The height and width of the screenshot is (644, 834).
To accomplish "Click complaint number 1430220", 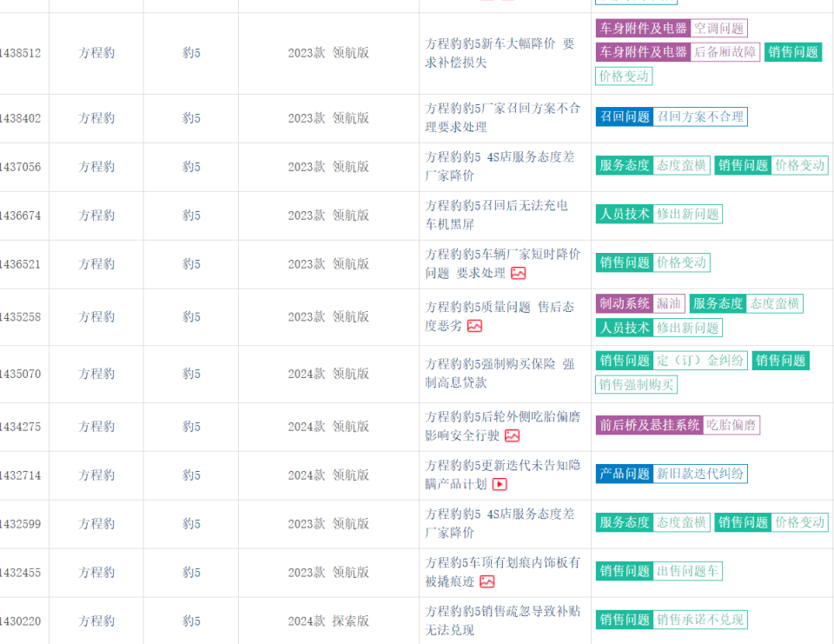I will (20, 621).
